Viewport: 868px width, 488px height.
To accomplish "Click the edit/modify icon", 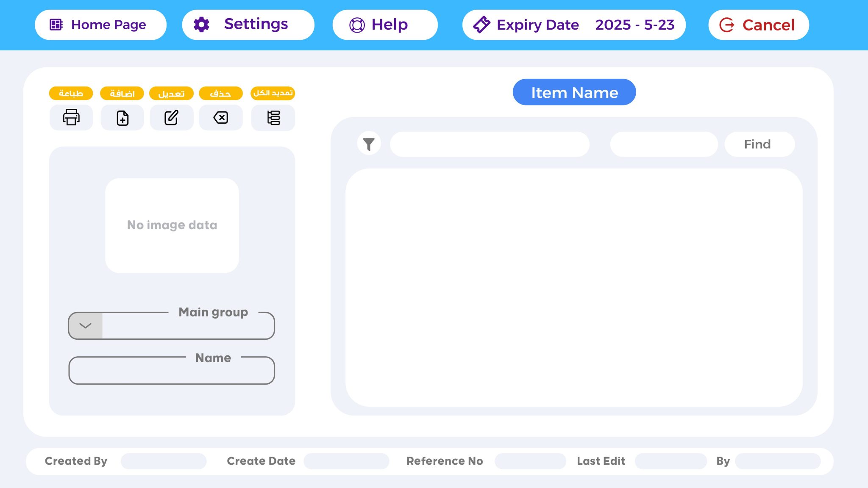I will click(172, 117).
